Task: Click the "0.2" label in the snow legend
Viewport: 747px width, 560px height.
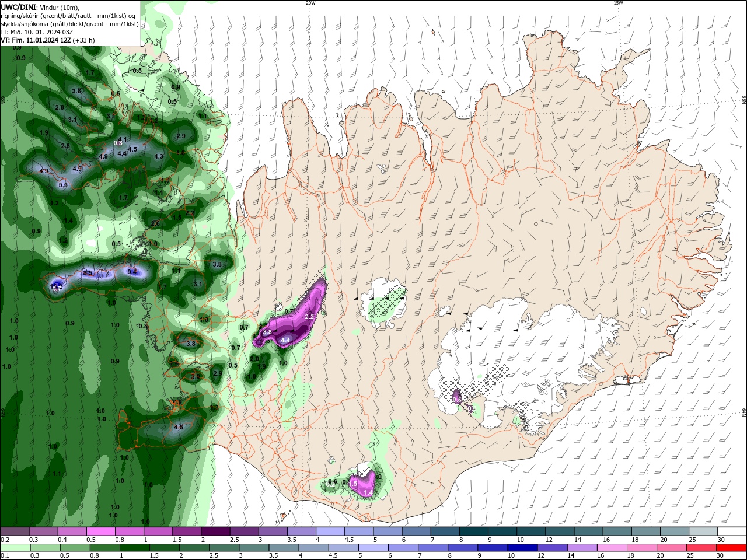Action: pyautogui.click(x=5, y=540)
